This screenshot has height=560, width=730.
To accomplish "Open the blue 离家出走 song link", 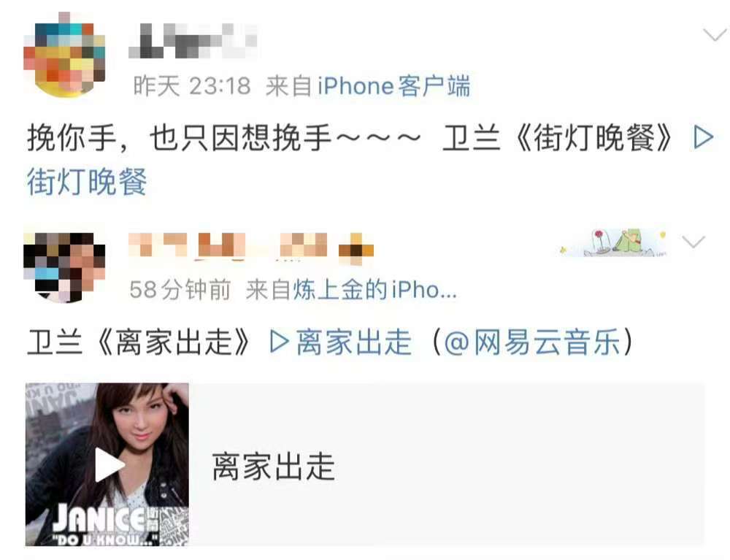I will pos(354,342).
